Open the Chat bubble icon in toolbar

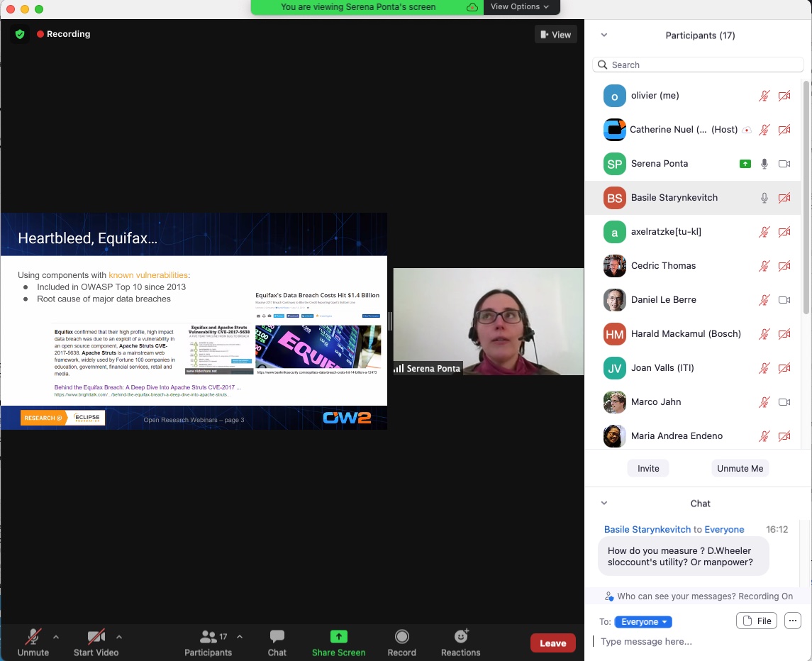point(277,636)
